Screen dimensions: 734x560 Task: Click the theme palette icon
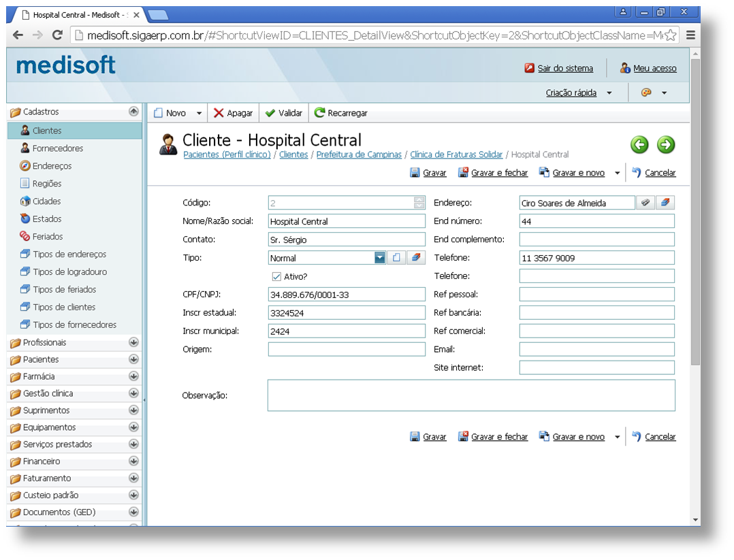pyautogui.click(x=646, y=93)
